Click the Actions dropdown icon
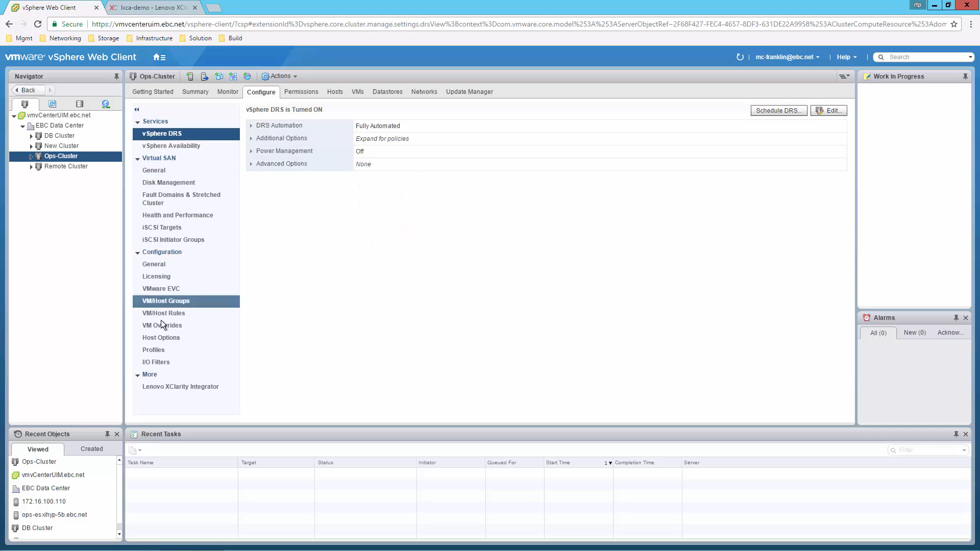The width and height of the screenshot is (980, 551). [296, 76]
